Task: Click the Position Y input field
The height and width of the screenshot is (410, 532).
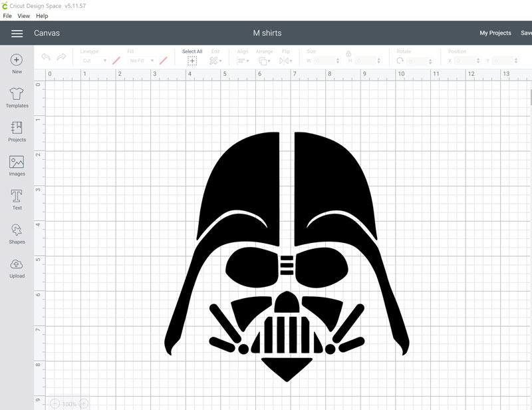Action: coord(503,61)
